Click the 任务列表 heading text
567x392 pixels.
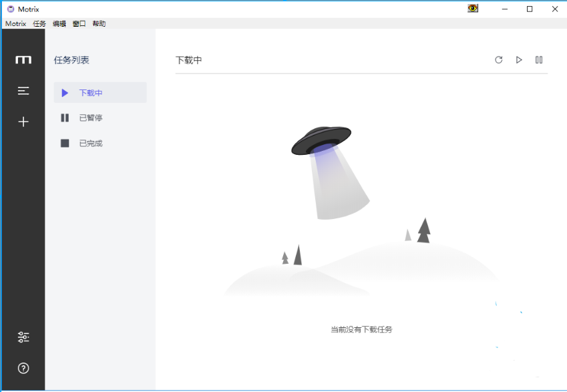pos(71,60)
